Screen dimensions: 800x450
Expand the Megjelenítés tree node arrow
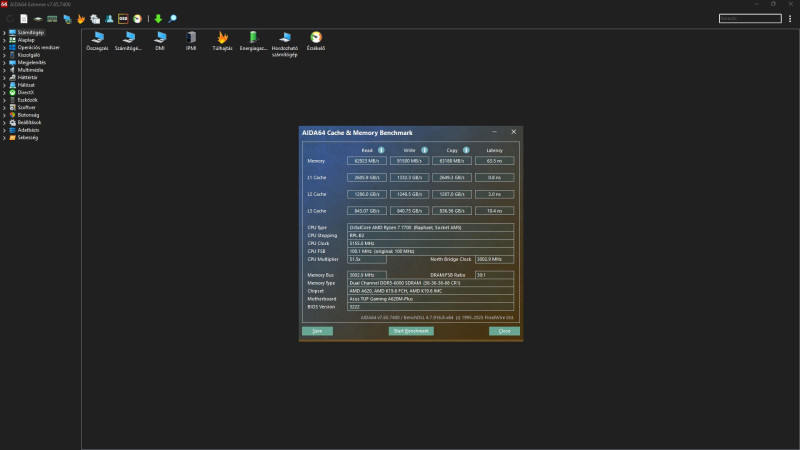click(5, 63)
